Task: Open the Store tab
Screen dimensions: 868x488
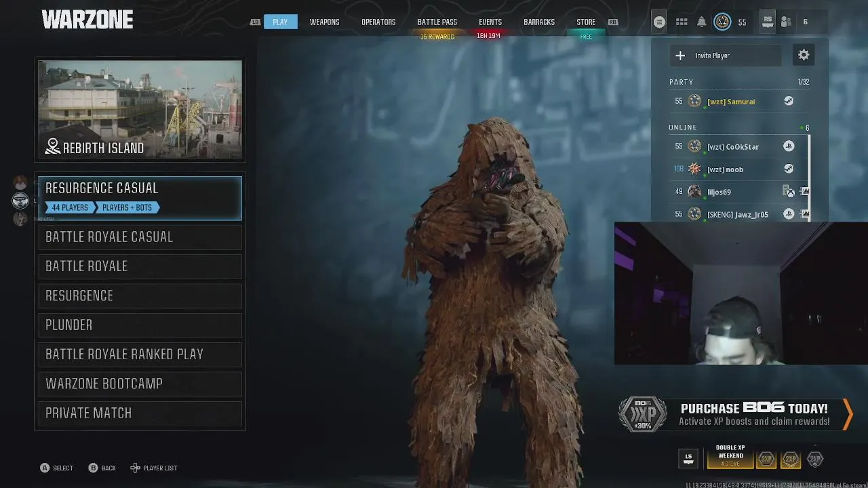Action: 586,22
